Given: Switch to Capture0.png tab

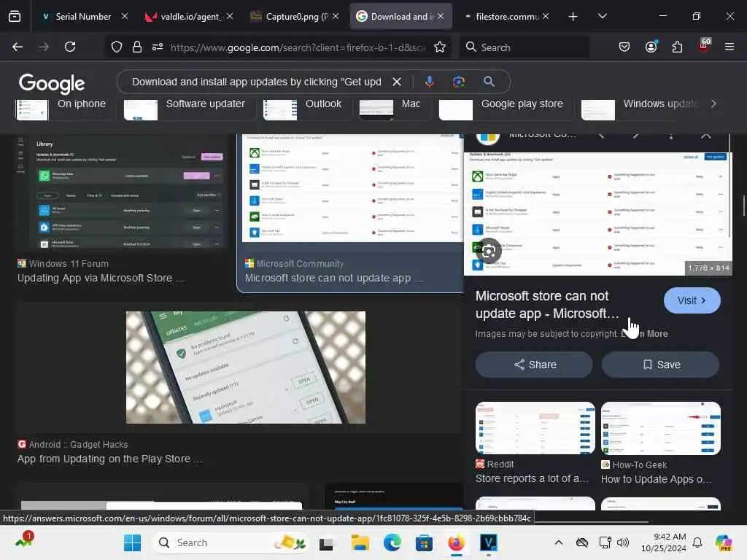Looking at the screenshot, I should click(x=295, y=17).
